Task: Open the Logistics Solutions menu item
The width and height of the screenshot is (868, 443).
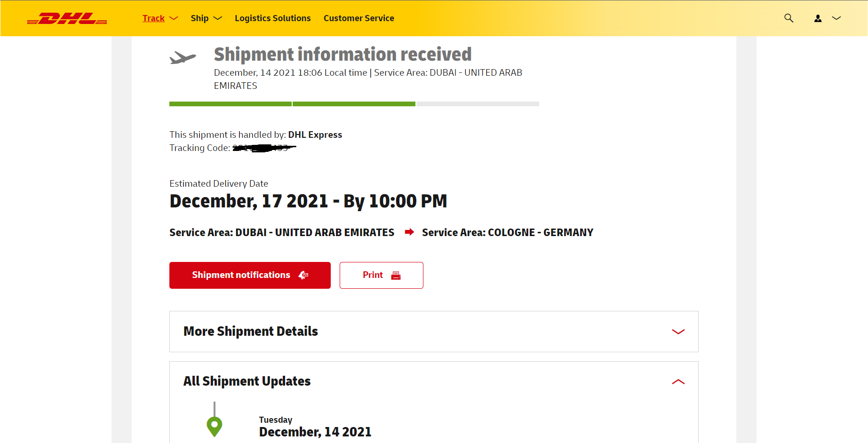Action: tap(273, 18)
